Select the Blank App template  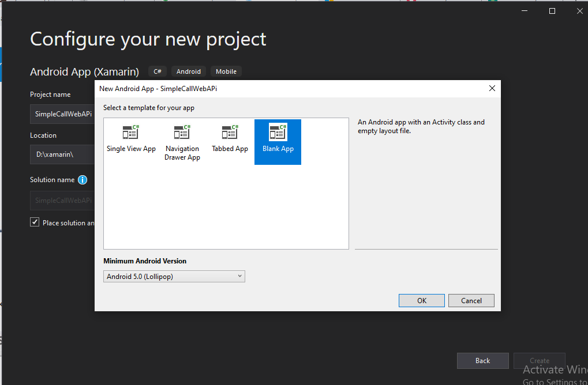pyautogui.click(x=278, y=142)
